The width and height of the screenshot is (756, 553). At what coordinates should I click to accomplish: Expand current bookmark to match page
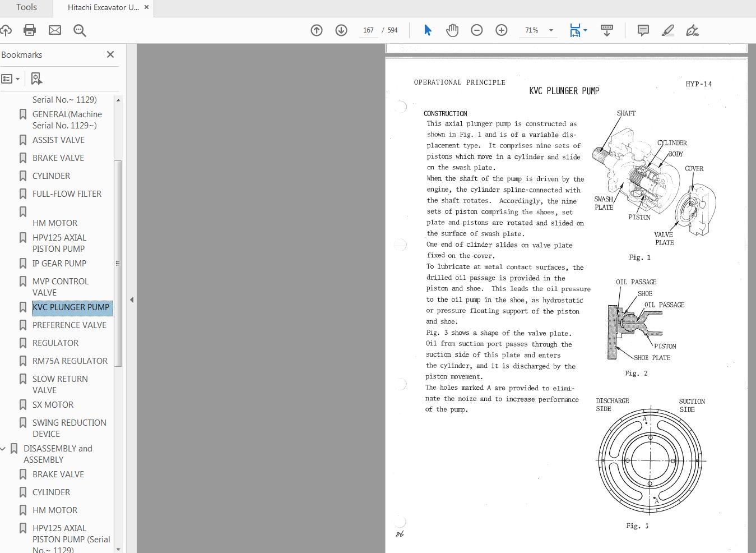point(36,79)
